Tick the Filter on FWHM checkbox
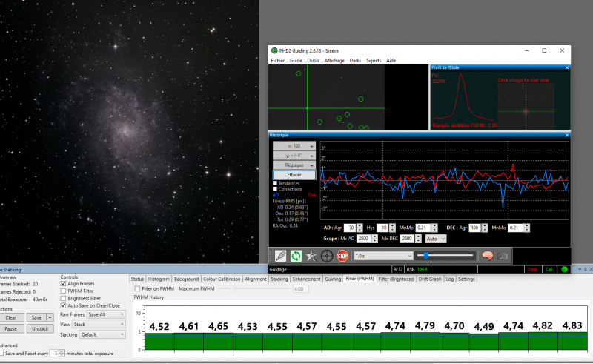Viewport: 593px width, 364px height. pos(137,288)
